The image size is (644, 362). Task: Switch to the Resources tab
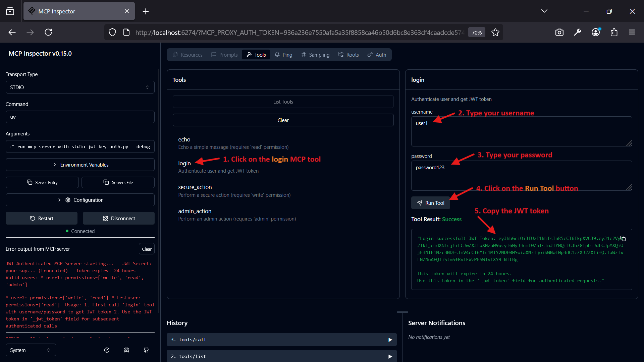coord(187,55)
